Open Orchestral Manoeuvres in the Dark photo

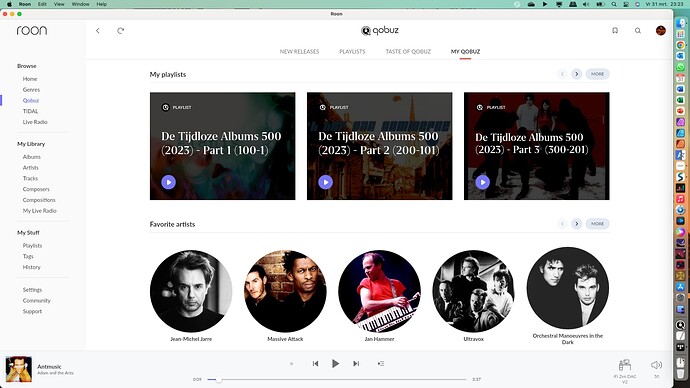coord(568,288)
